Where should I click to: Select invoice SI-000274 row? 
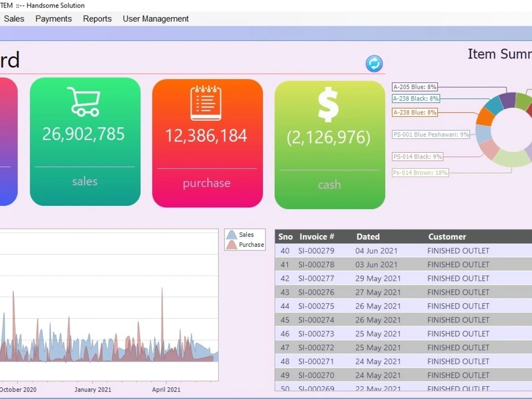click(x=403, y=320)
